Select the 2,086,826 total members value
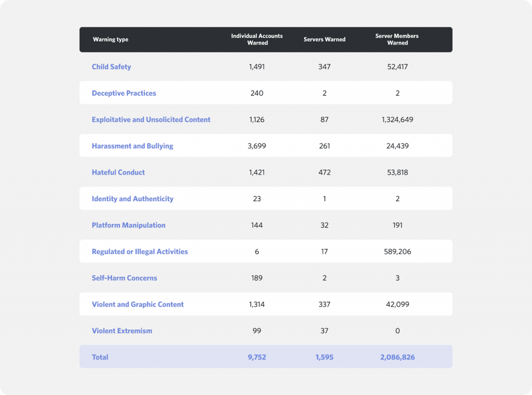Viewport: 532px width, 395px height. pyautogui.click(x=397, y=357)
